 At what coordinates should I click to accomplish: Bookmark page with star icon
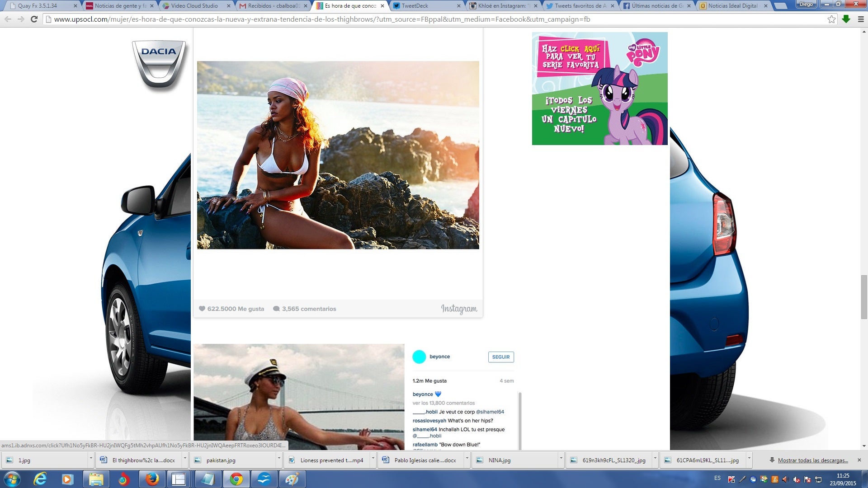831,19
